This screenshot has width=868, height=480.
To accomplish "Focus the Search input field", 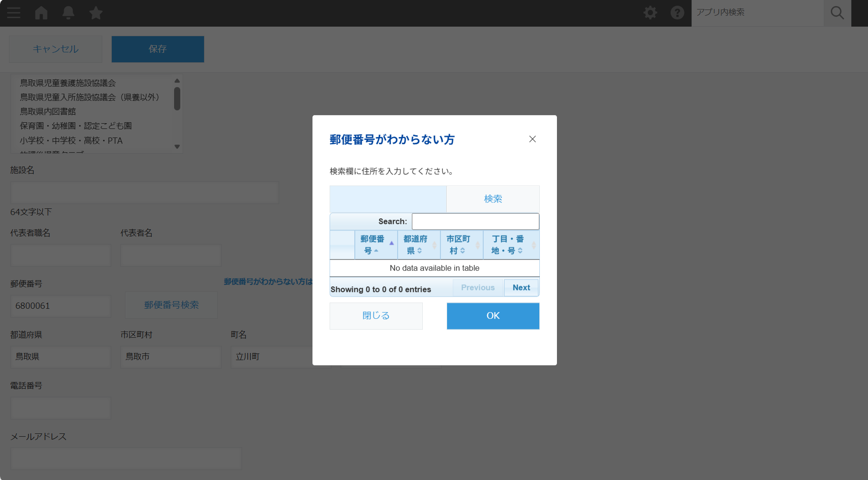I will tap(475, 222).
